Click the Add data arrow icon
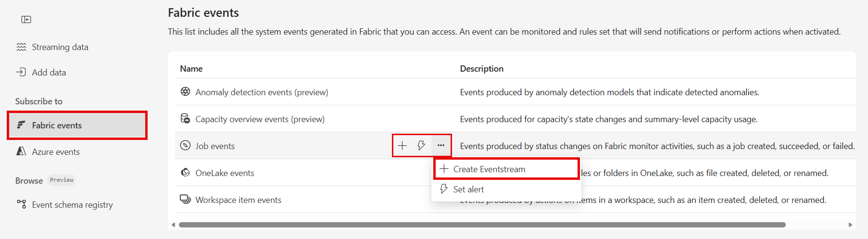Image resolution: width=868 pixels, height=239 pixels. pyautogui.click(x=21, y=72)
